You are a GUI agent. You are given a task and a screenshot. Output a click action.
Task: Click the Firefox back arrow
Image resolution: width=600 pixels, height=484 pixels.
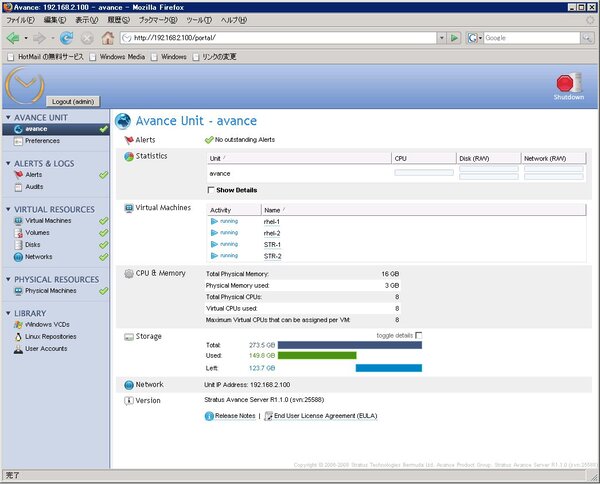click(13, 38)
